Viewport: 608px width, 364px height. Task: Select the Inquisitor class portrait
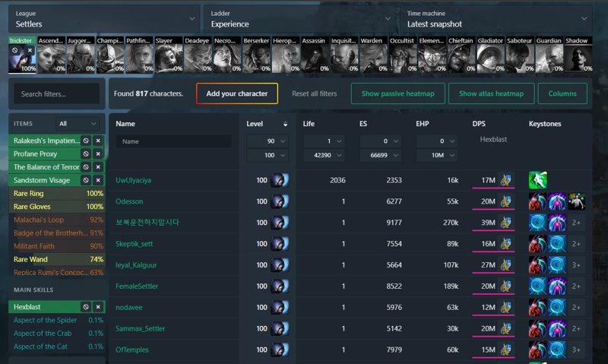pyautogui.click(x=344, y=55)
